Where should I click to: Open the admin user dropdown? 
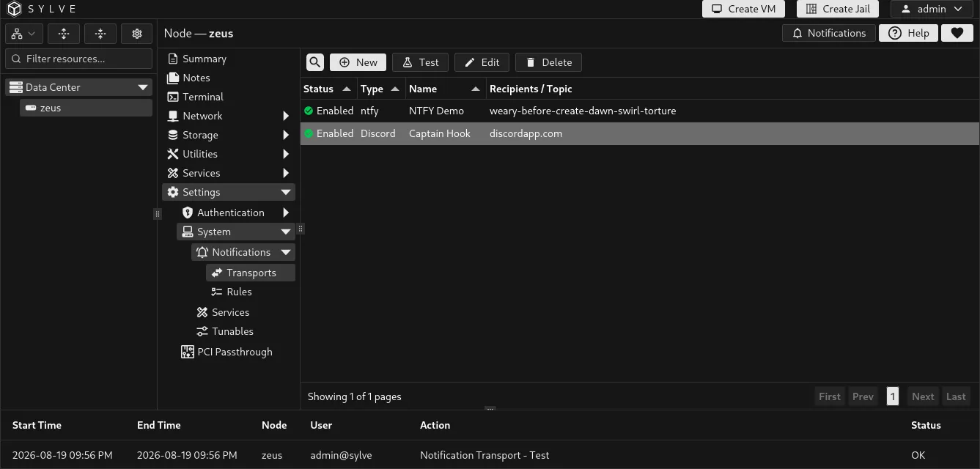932,9
